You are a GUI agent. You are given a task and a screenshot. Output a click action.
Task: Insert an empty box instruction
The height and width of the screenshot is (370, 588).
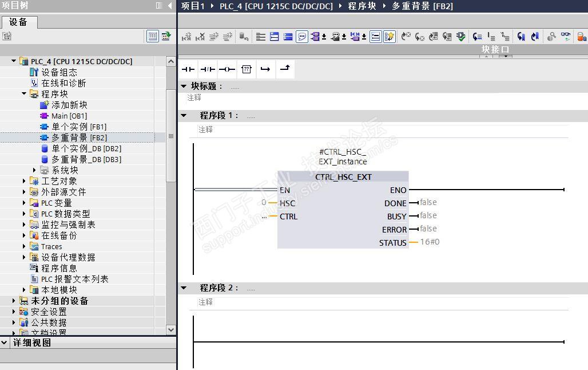coord(247,69)
